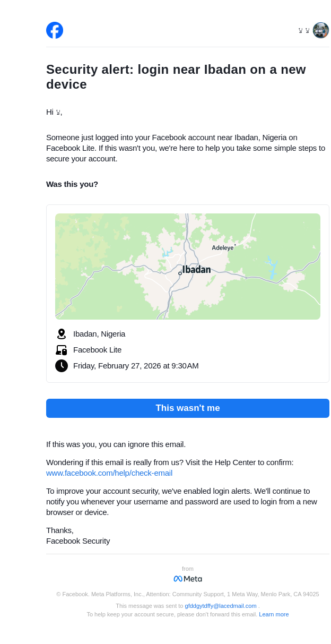The width and height of the screenshot is (331, 644).
Task: Open the facebook.com/help/check-email link
Action: pos(109,473)
